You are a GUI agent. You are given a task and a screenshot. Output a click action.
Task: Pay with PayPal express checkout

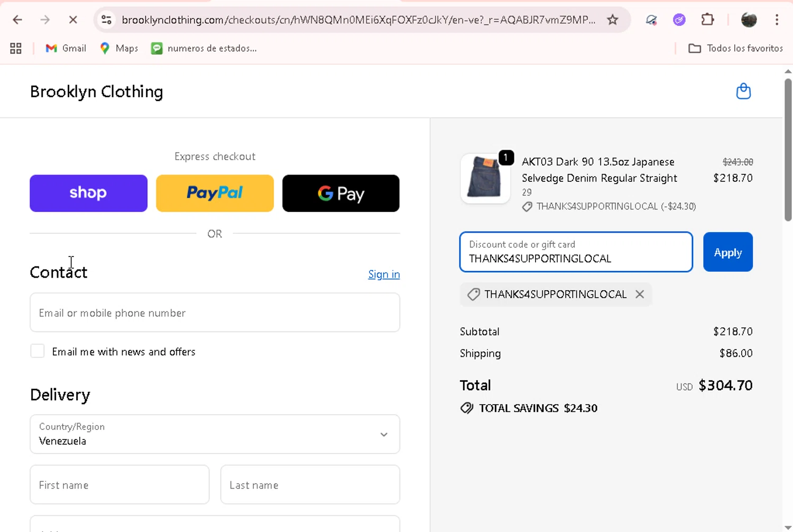click(215, 193)
